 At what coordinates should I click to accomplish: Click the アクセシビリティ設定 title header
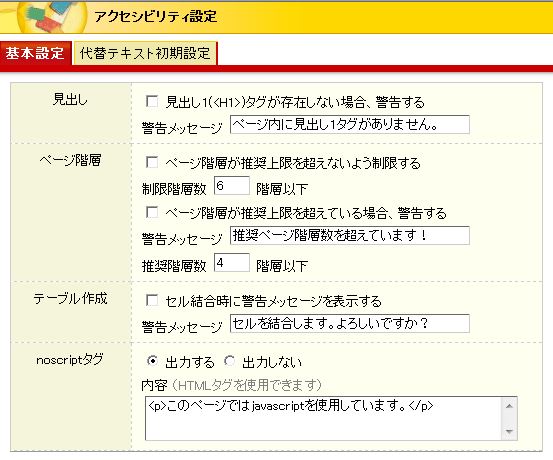156,16
